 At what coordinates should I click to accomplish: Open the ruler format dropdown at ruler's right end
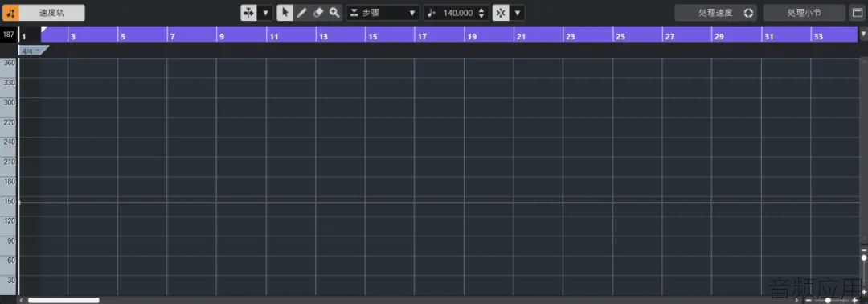click(x=863, y=34)
